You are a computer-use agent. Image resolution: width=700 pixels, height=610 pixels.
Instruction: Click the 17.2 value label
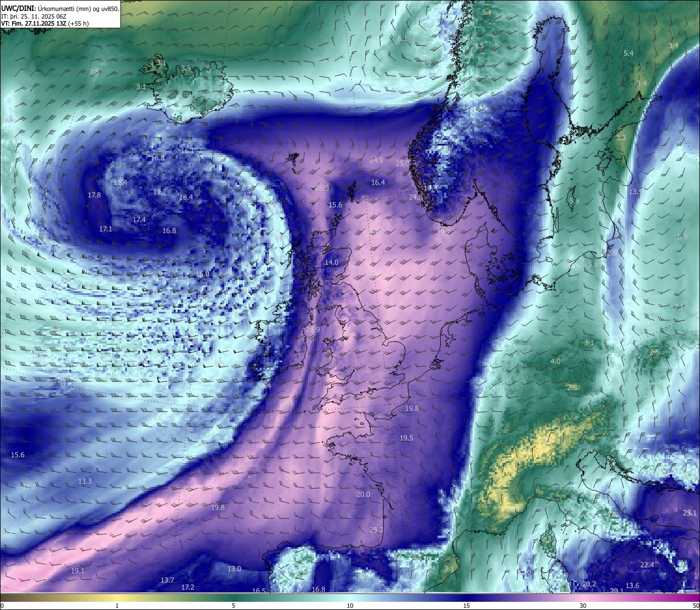pyautogui.click(x=188, y=588)
